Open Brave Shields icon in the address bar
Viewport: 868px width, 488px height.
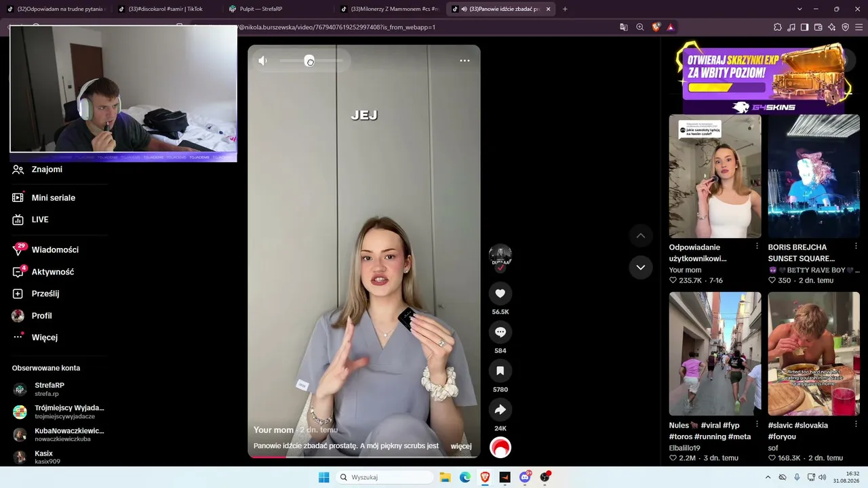click(x=656, y=27)
